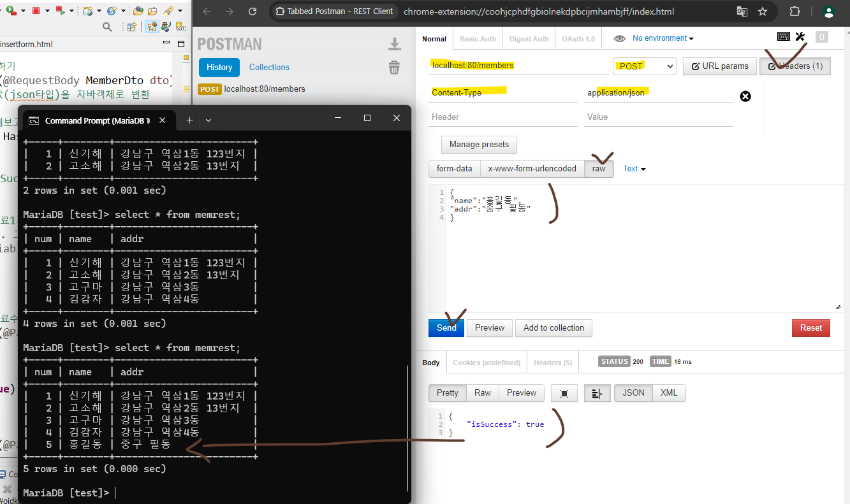Switch response view to Preview
The height and width of the screenshot is (504, 850).
pos(522,393)
